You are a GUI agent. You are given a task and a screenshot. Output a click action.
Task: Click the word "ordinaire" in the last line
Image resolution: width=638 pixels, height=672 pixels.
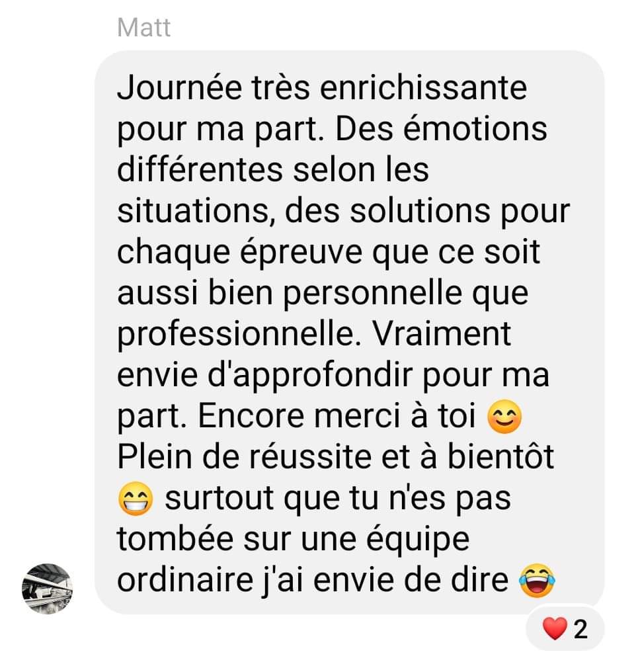click(x=185, y=581)
